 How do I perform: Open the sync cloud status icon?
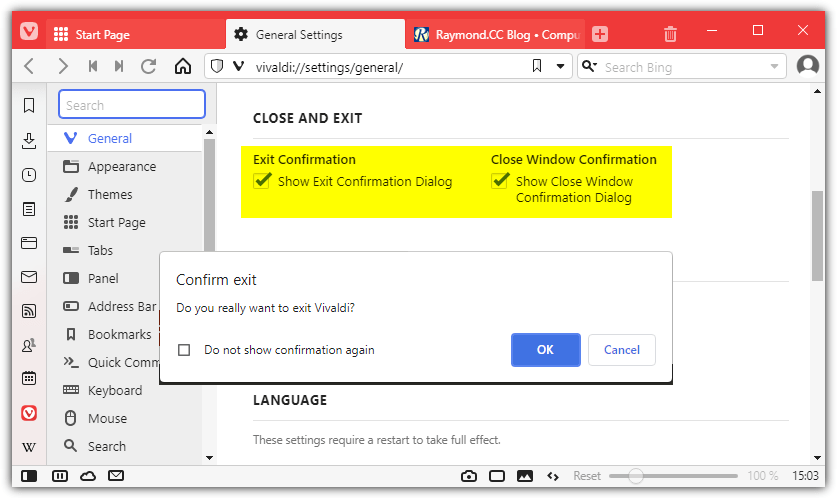point(88,476)
